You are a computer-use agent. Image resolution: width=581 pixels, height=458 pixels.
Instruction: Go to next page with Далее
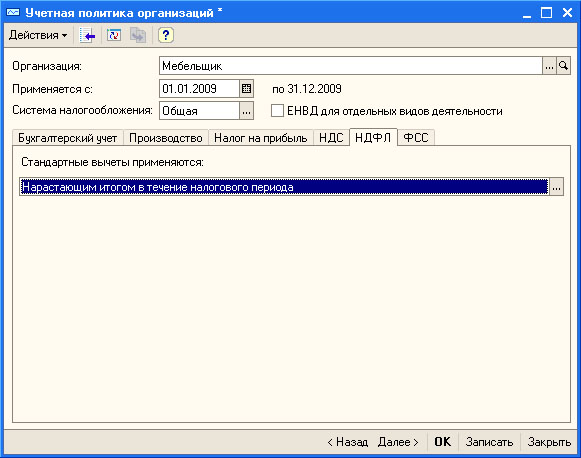398,442
